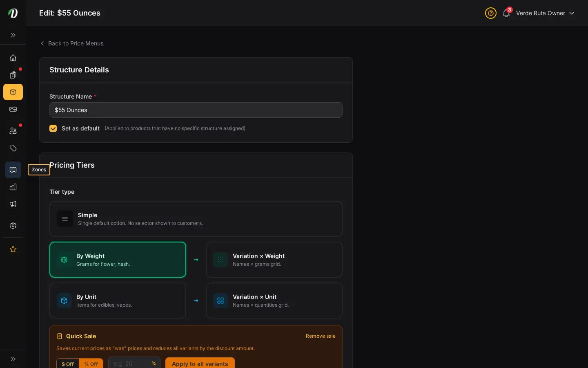Screen dimensions: 588x368
Task: Switch discount mode to $ Off
Action: [x=68, y=364]
